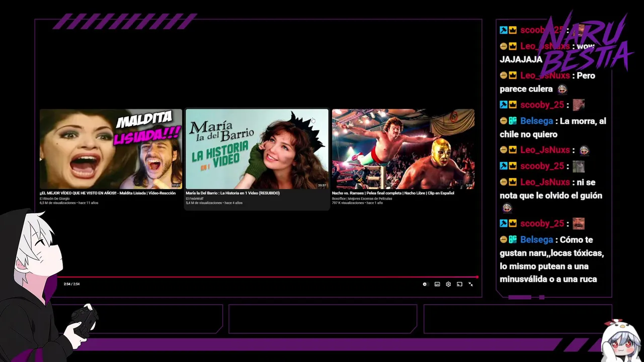644x362 pixels.
Task: Open channel 'El Rincón De Giorgio'
Action: [x=54, y=199]
